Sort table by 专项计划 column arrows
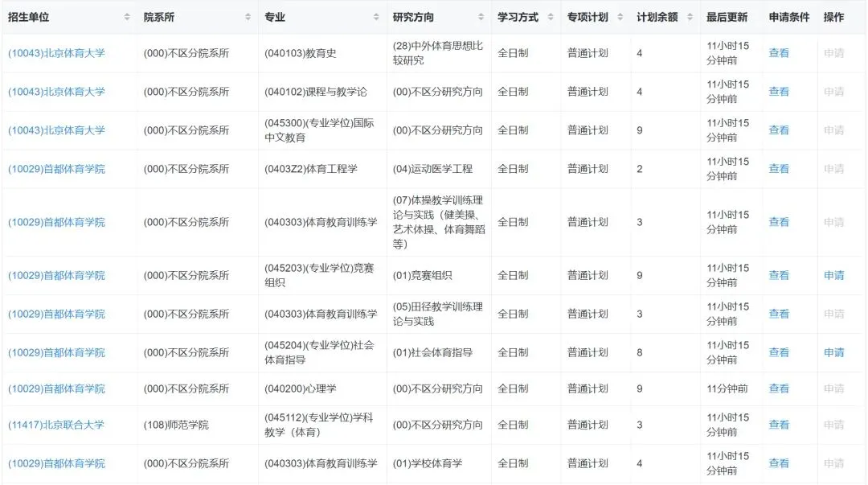This screenshot has width=868, height=485. point(620,17)
